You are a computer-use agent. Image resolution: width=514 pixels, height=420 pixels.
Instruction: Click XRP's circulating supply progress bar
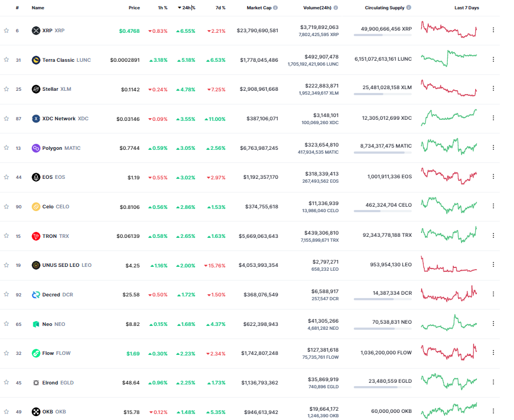[383, 35]
